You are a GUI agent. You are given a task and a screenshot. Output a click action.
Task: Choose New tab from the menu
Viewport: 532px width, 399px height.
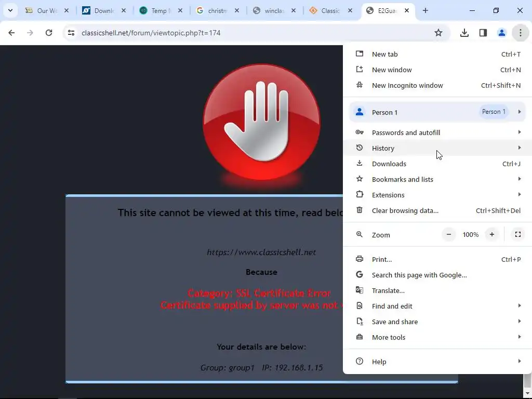[x=437, y=54]
